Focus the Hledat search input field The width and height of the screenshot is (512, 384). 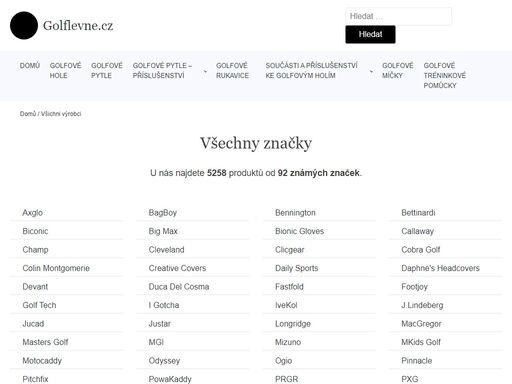pos(398,16)
